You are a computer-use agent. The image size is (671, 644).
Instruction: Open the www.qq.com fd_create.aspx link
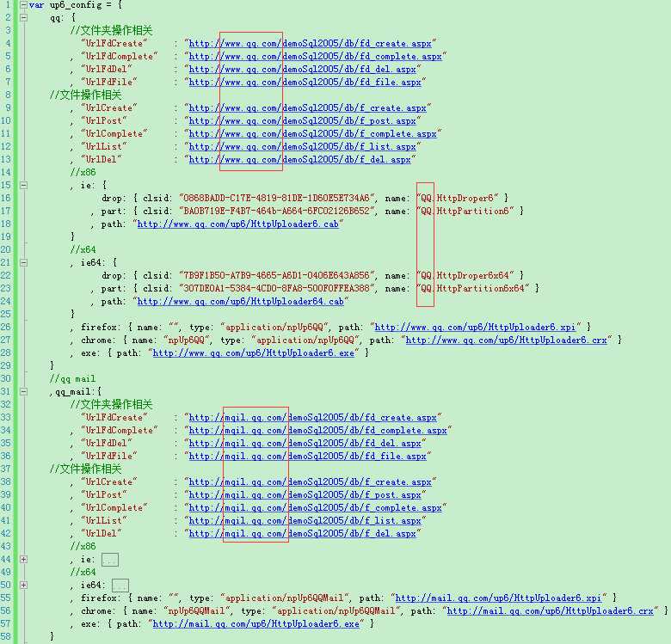(x=311, y=43)
